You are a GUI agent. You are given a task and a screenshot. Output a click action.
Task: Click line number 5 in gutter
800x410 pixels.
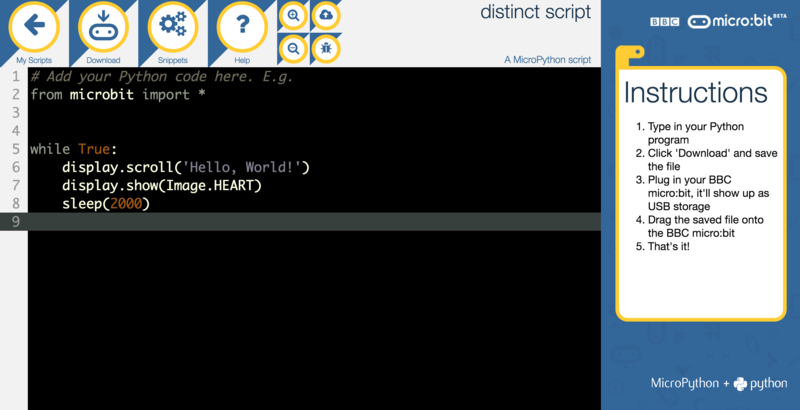click(16, 149)
